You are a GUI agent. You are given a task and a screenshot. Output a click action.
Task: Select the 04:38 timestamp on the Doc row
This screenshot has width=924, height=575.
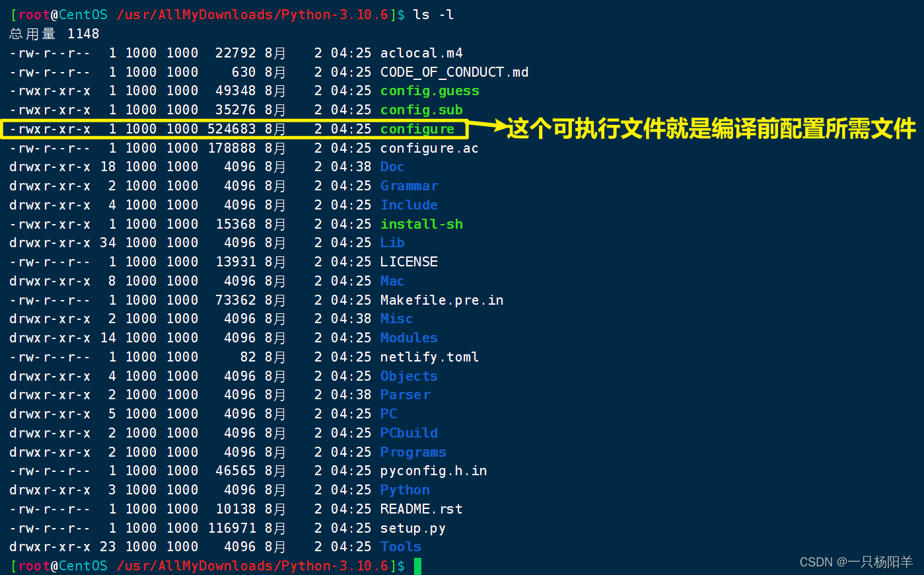click(351, 167)
